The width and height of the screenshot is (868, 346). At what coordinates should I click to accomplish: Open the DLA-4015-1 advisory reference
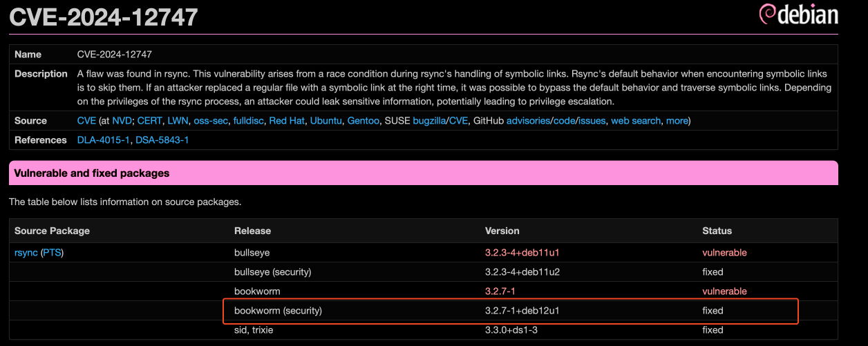102,140
